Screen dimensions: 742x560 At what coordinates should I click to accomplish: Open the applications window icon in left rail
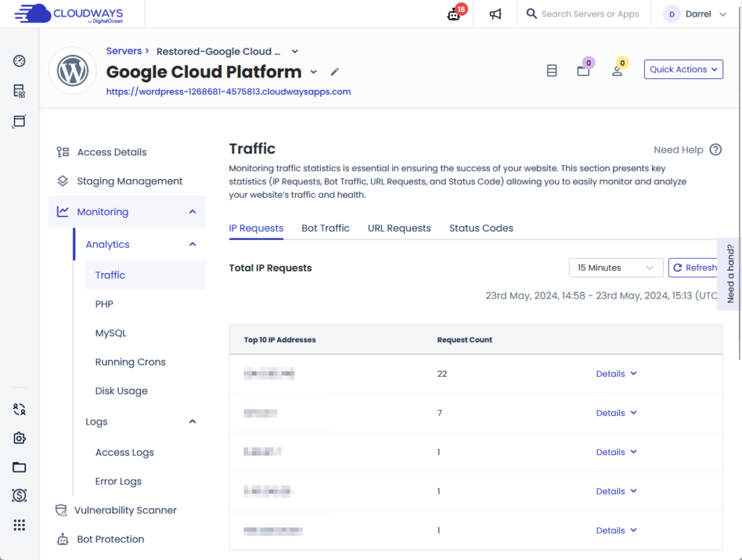pos(20,121)
